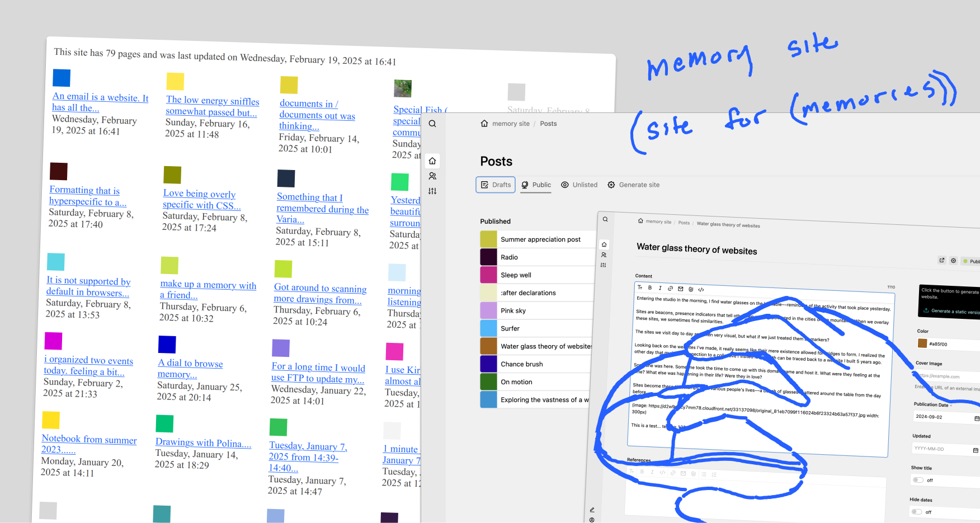Insert link via Content toolbar link icon
The image size is (980, 523).
click(x=670, y=289)
